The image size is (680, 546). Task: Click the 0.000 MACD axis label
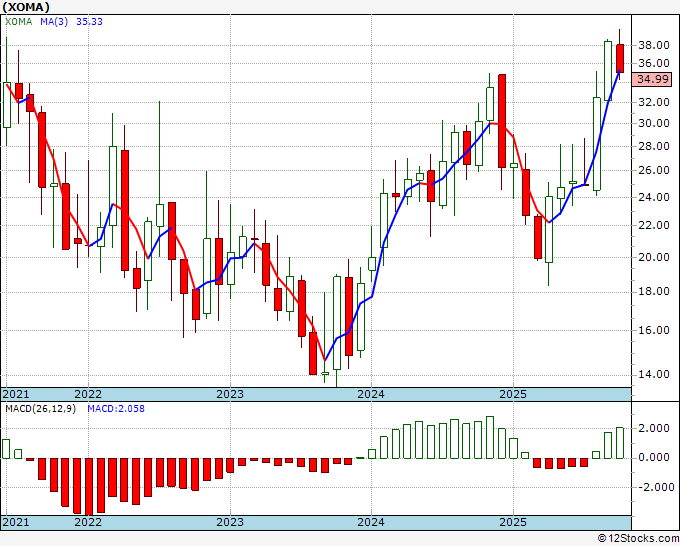click(654, 458)
